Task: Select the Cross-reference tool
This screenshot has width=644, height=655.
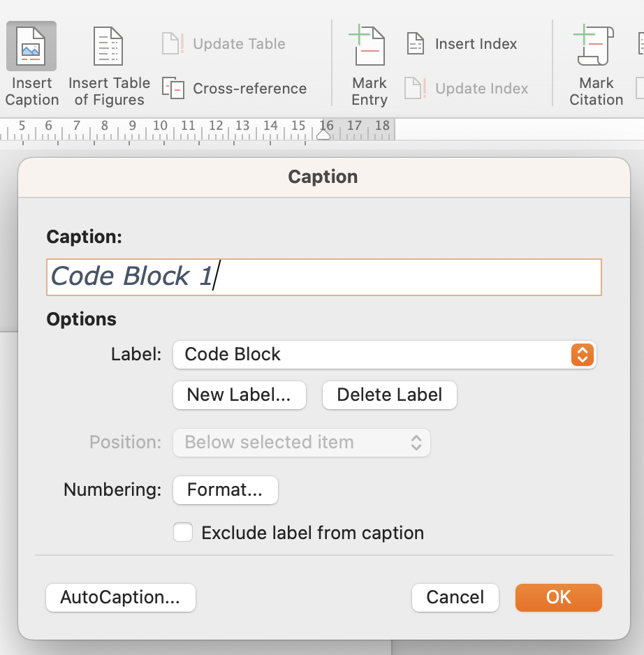Action: pos(172,89)
